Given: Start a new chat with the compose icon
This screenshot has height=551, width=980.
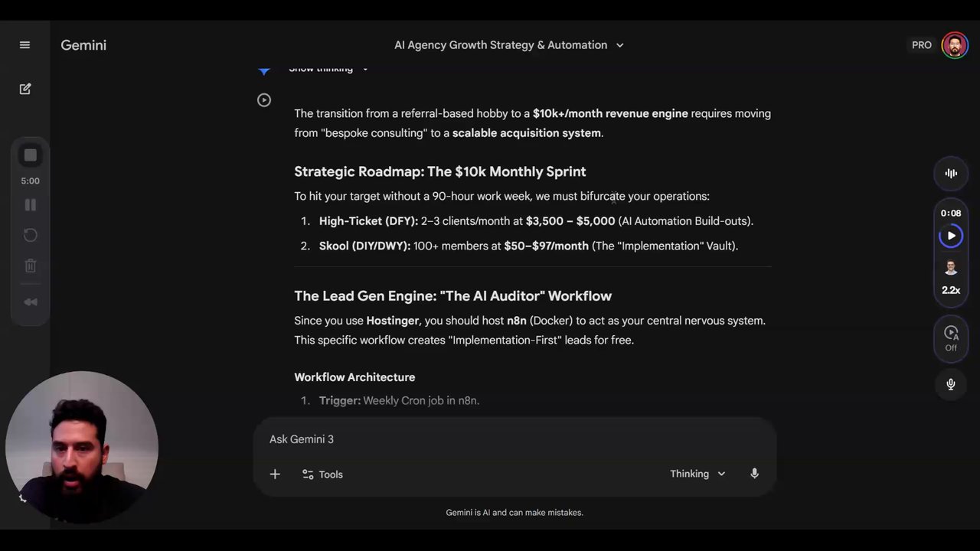Looking at the screenshot, I should 25,89.
